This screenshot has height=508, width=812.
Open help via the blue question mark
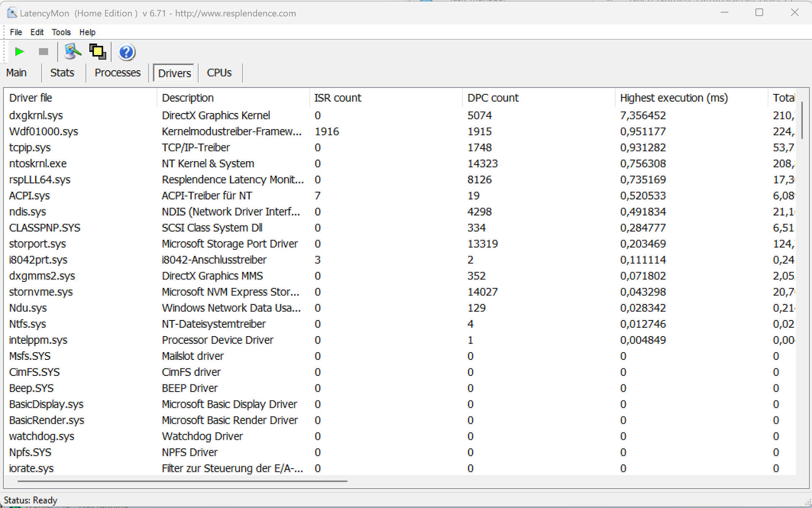127,52
